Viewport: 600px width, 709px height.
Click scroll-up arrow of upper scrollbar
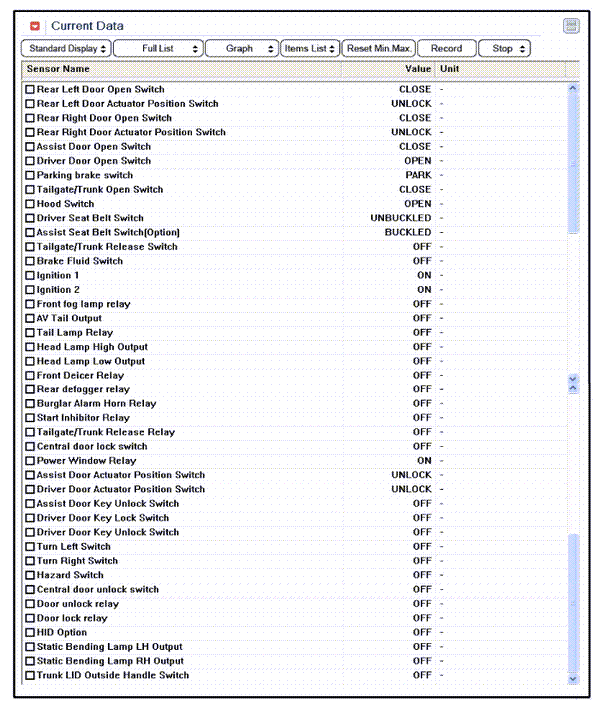click(573, 89)
